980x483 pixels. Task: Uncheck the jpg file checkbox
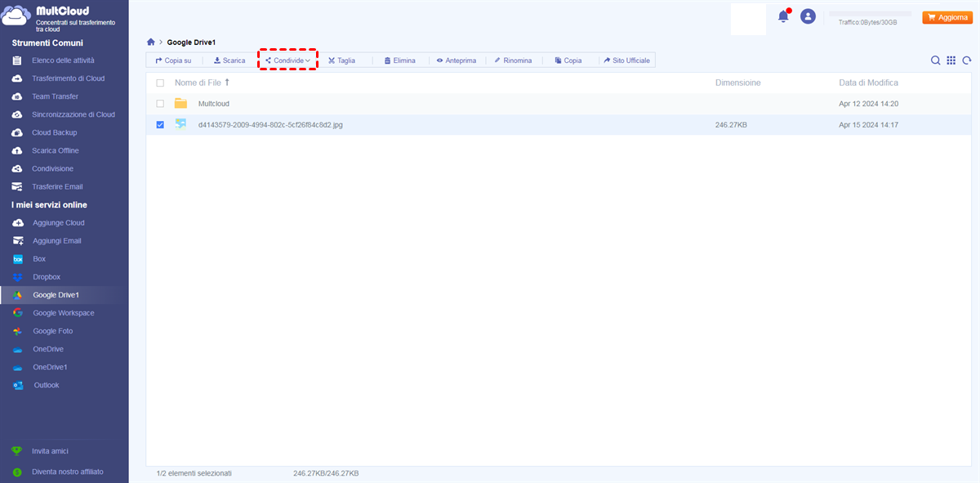160,125
